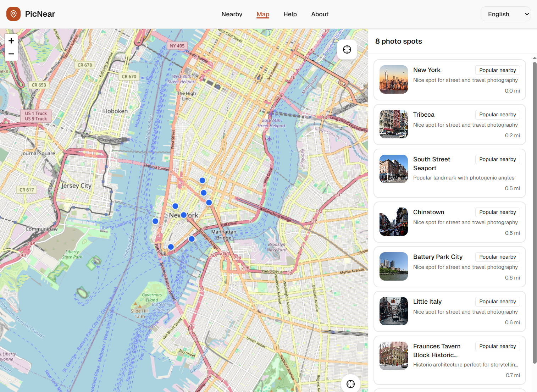Image resolution: width=537 pixels, height=392 pixels.
Task: Go to the Nearby page
Action: 232,14
